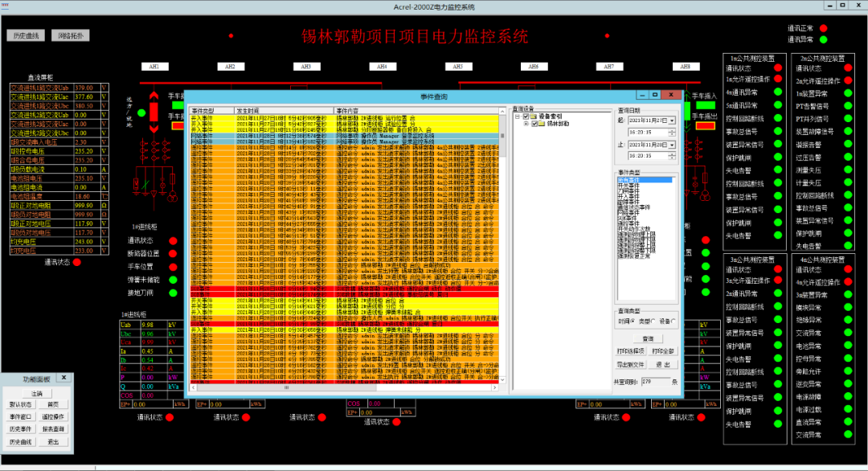The height and width of the screenshot is (471, 868).
Task: Uncheck the 设备索引 checkbox in device tree
Action: [x=526, y=117]
